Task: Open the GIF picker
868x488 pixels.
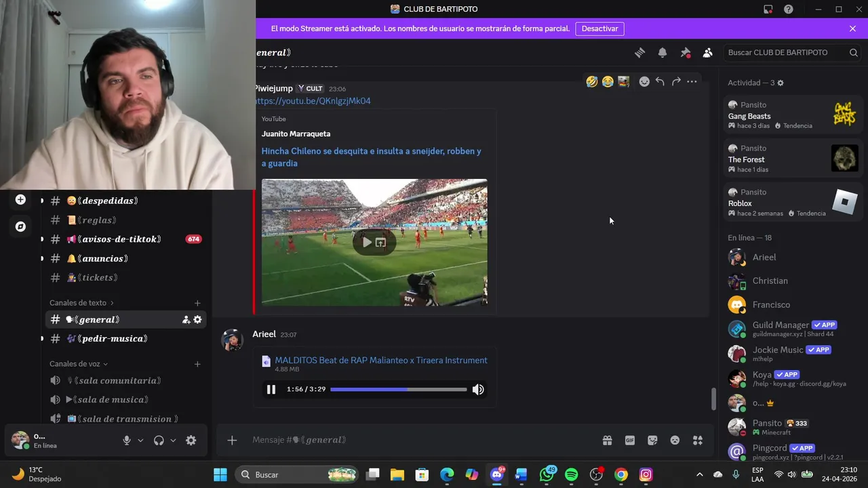Action: coord(630,441)
